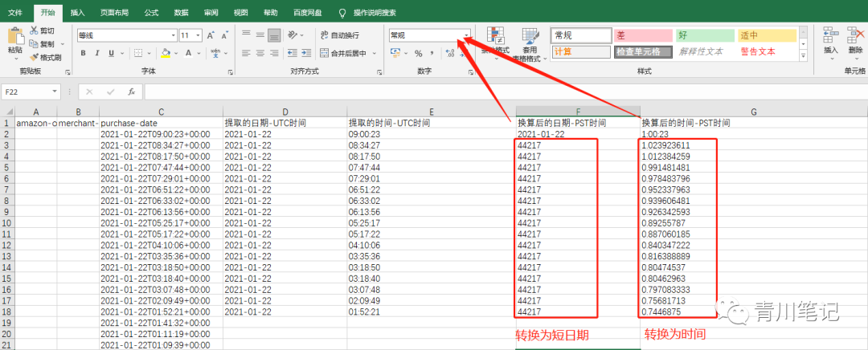Switch to the Data (数据) tab
Image resolution: width=868 pixels, height=350 pixels.
181,12
